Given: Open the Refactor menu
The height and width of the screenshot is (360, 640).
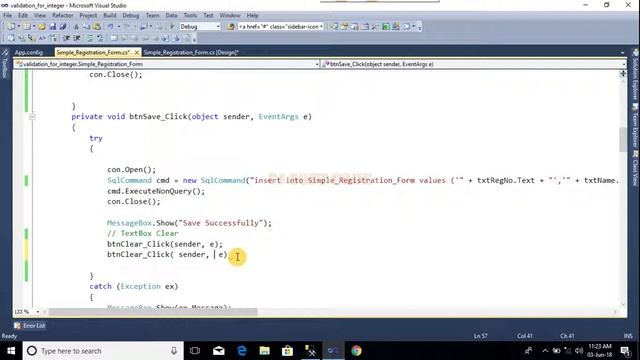Looking at the screenshot, I should point(62,16).
